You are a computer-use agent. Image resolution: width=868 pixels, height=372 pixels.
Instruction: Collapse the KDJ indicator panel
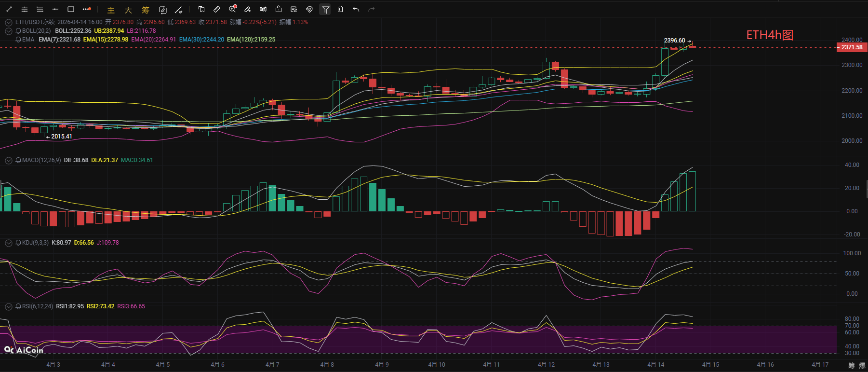tap(8, 243)
